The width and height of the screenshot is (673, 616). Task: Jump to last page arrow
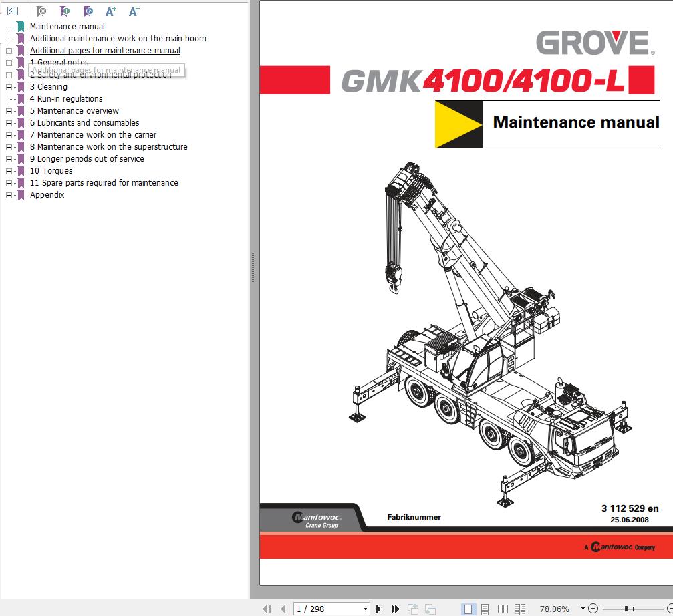pyautogui.click(x=395, y=609)
